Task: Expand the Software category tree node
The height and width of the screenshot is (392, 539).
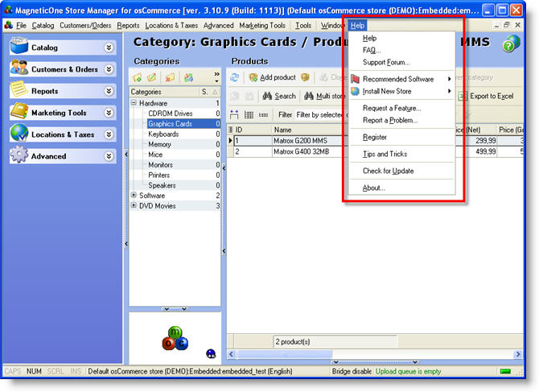Action: click(x=134, y=196)
